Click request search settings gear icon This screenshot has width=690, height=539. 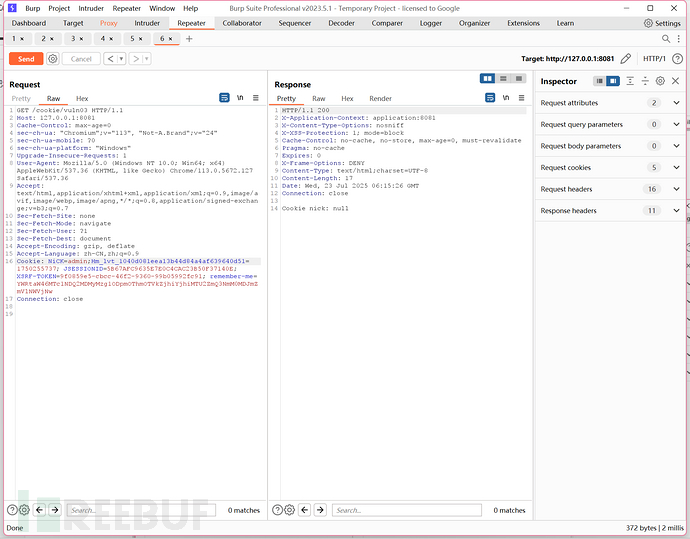[x=25, y=510]
